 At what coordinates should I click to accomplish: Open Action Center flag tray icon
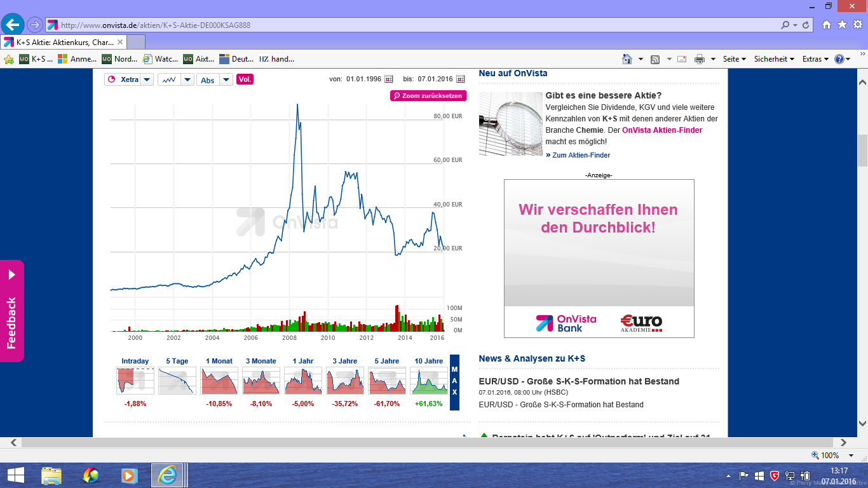coord(744,475)
